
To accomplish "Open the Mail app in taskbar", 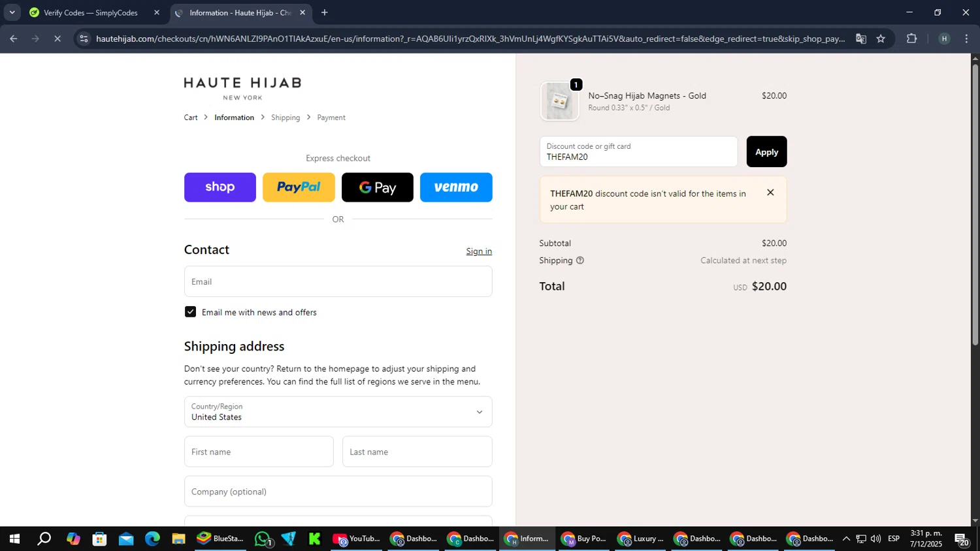I will pos(126,539).
